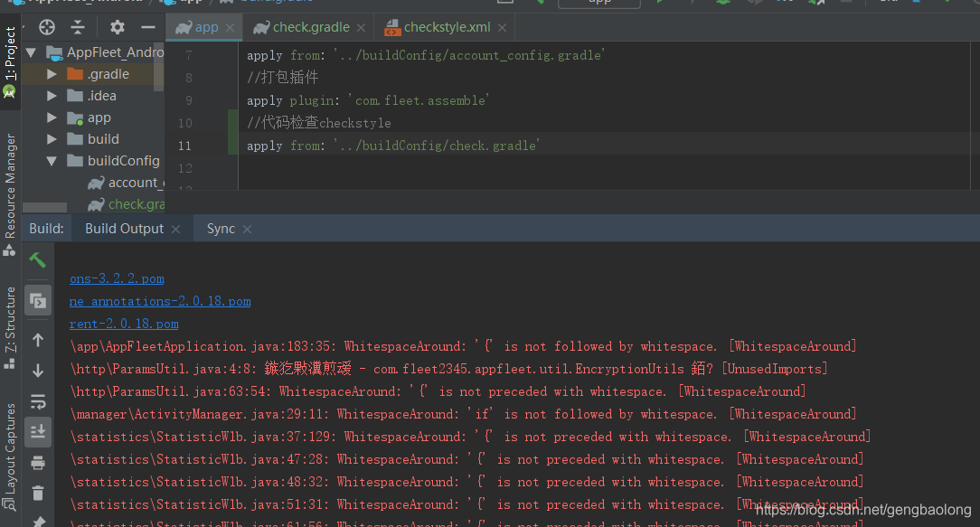
Task: Select the account_ gradle file in tree
Action: 126,183
